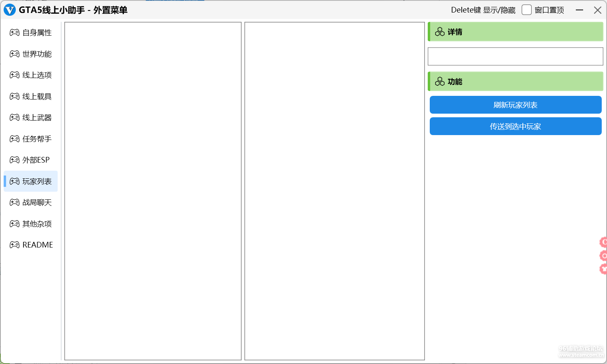
Task: Click the gamepad icon beside 外部ESP
Action: (15, 160)
